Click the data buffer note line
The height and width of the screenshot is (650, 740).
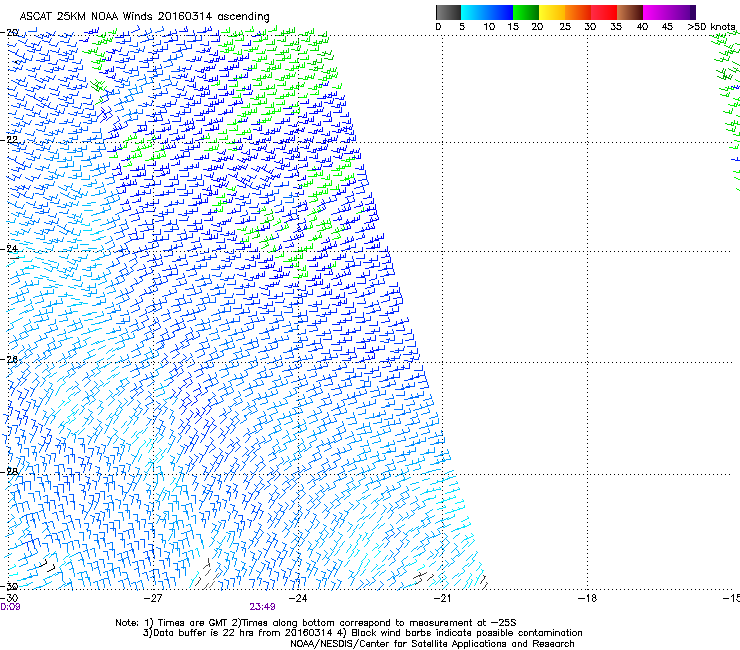pyautogui.click(x=362, y=633)
